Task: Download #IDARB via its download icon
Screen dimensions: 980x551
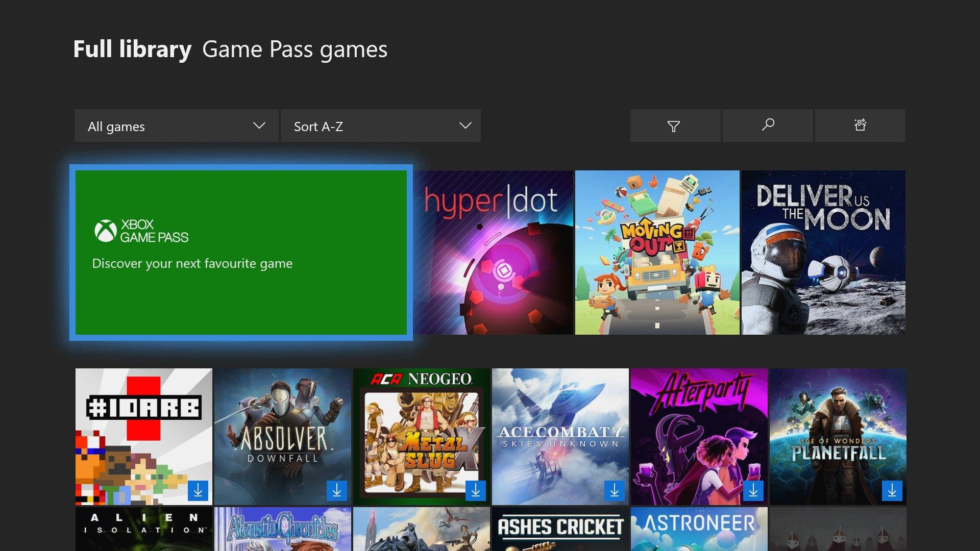Action: (197, 491)
